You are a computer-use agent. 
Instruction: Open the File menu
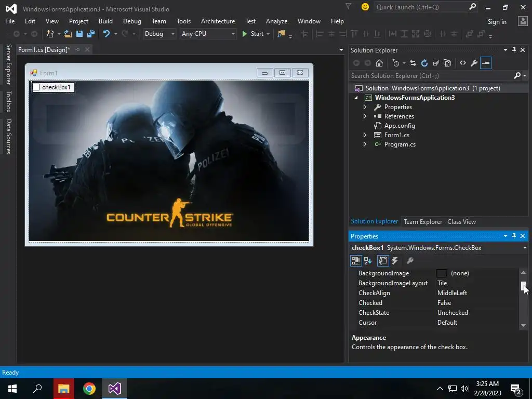(10, 21)
